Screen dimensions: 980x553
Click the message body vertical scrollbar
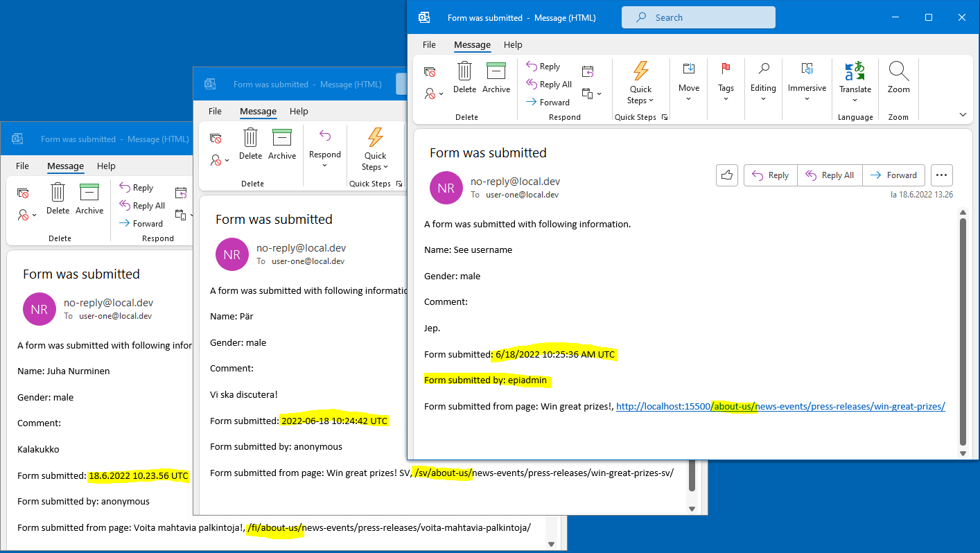(962, 333)
